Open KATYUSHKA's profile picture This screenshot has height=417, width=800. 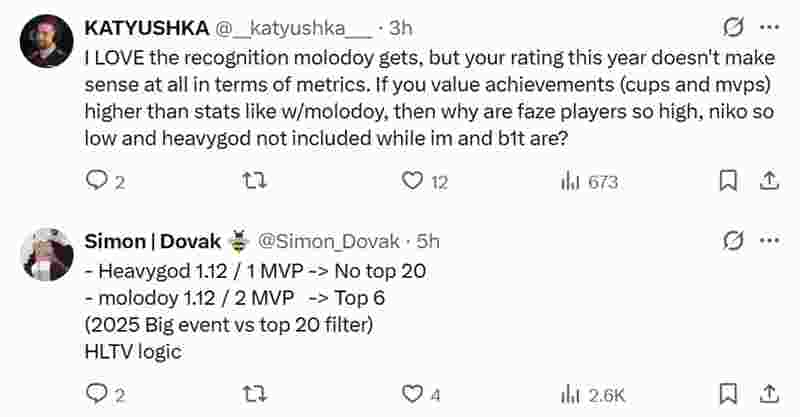[x=47, y=41]
